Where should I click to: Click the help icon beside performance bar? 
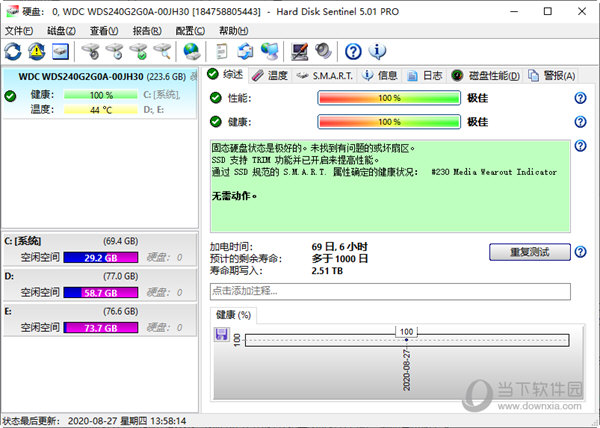(x=580, y=98)
